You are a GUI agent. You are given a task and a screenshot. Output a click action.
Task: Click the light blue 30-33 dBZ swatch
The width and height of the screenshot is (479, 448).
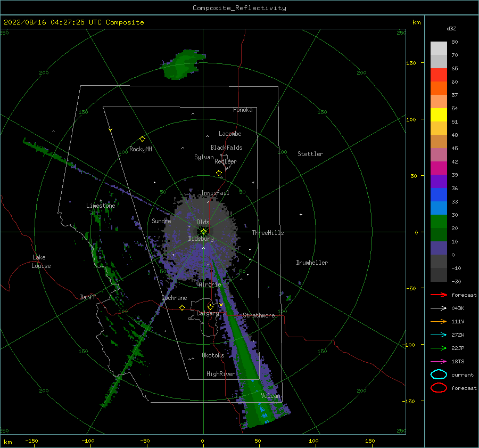click(x=439, y=208)
